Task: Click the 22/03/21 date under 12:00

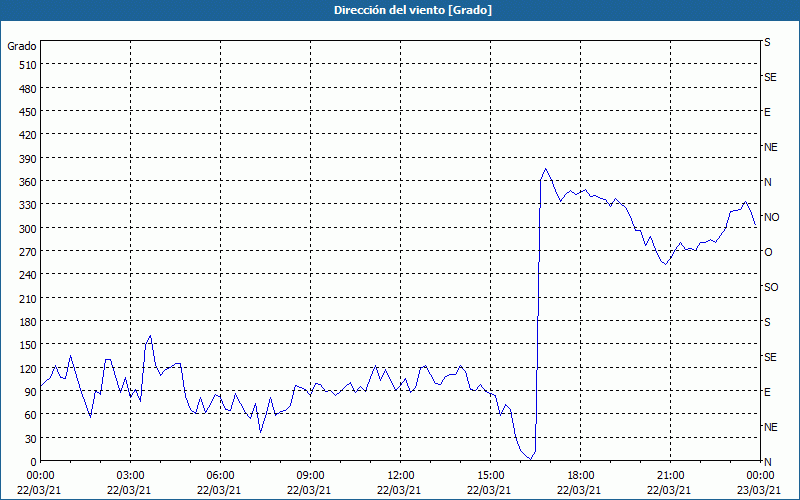Action: (399, 490)
